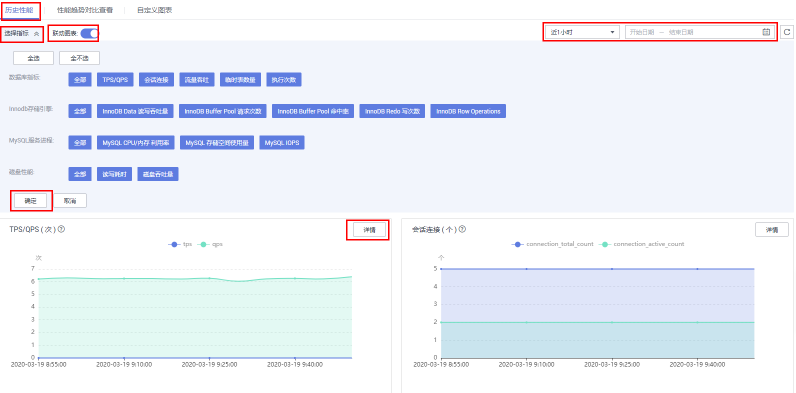Toggle the MySQL IOPS metric tag
This screenshot has width=796, height=393.
click(x=282, y=143)
